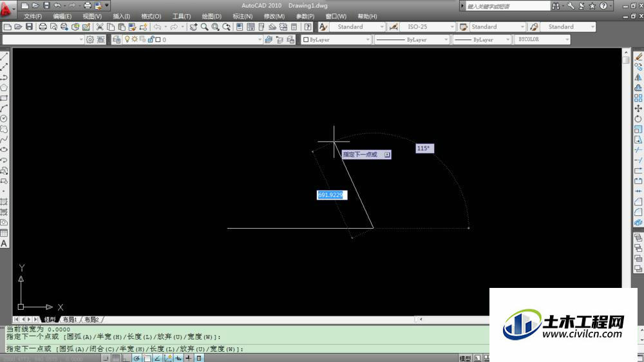The width and height of the screenshot is (644, 362).
Task: Open Dimension Style manager icon
Action: click(393, 26)
